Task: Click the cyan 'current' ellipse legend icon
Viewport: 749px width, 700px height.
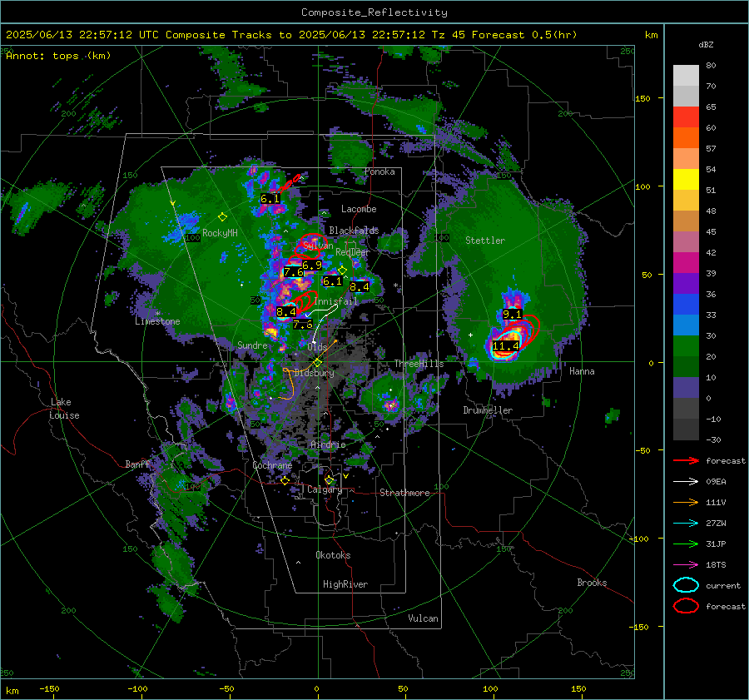Action: 686,585
